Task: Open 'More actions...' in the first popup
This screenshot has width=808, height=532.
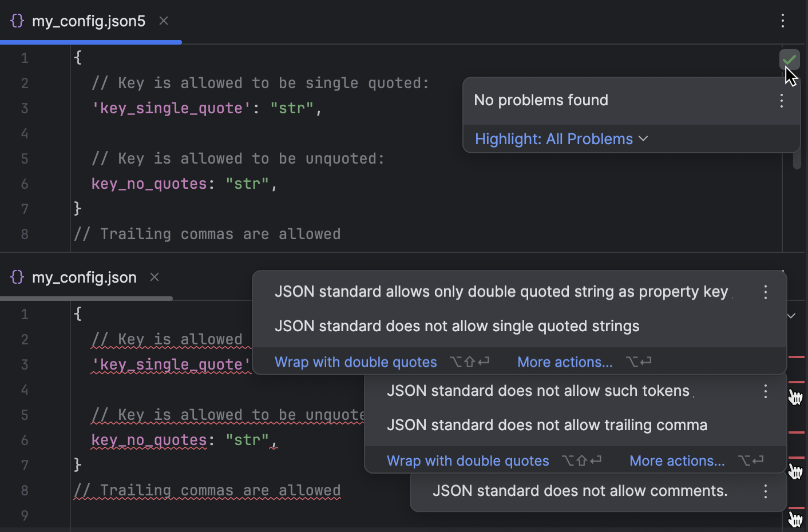Action: pos(564,362)
